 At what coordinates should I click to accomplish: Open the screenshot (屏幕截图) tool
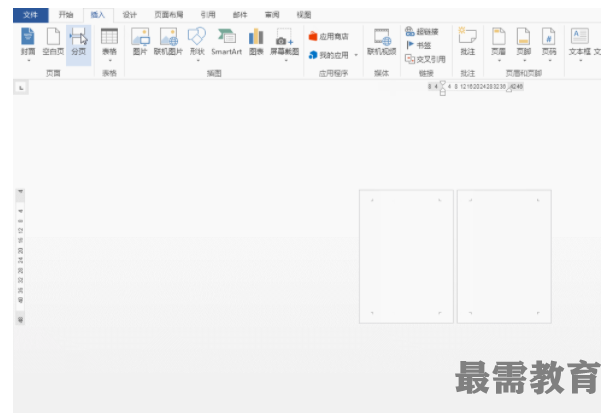tap(285, 42)
